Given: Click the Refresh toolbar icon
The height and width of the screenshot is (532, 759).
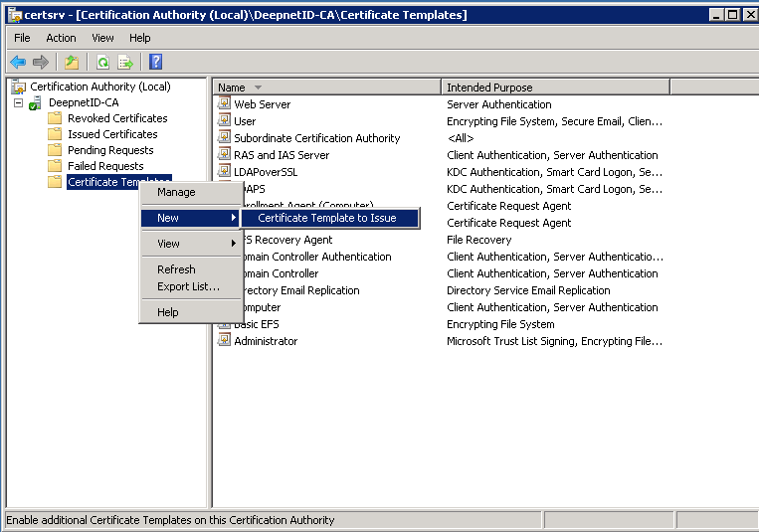Looking at the screenshot, I should pyautogui.click(x=102, y=62).
